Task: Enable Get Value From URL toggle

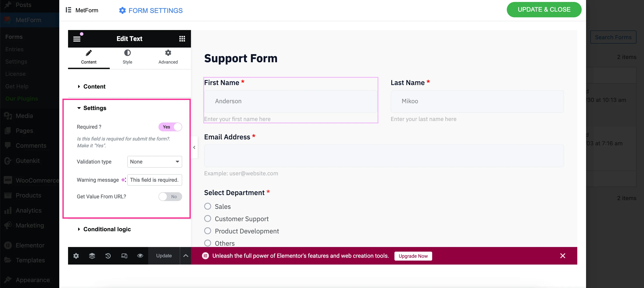Action: [x=170, y=196]
